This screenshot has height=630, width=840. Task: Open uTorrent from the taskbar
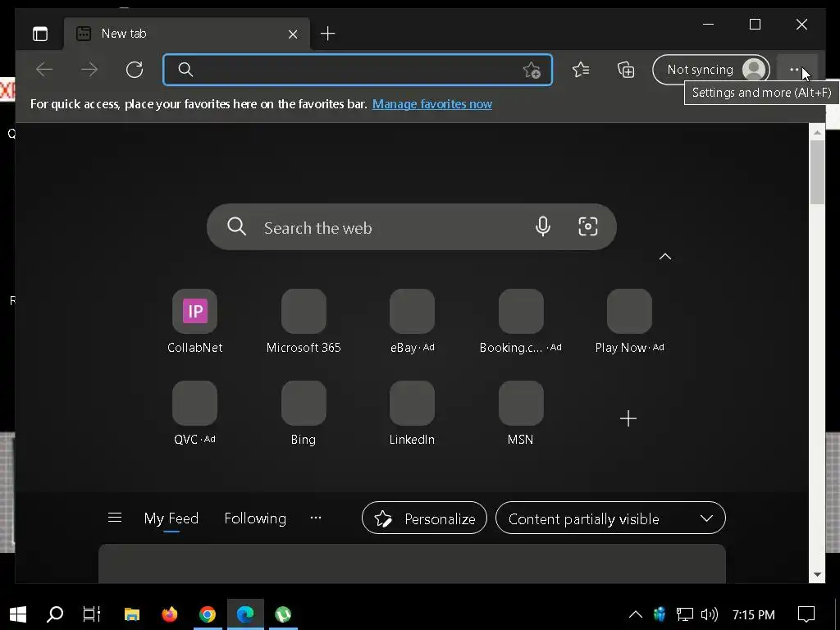tap(283, 614)
